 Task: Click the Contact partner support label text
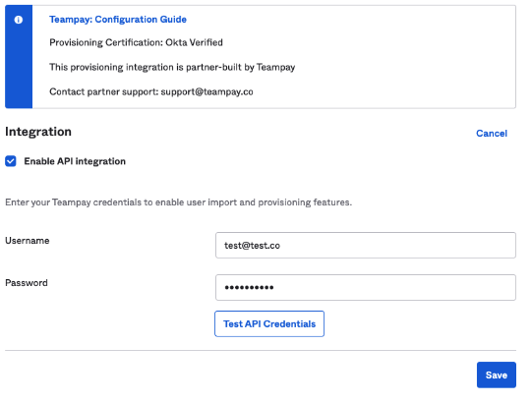(104, 92)
